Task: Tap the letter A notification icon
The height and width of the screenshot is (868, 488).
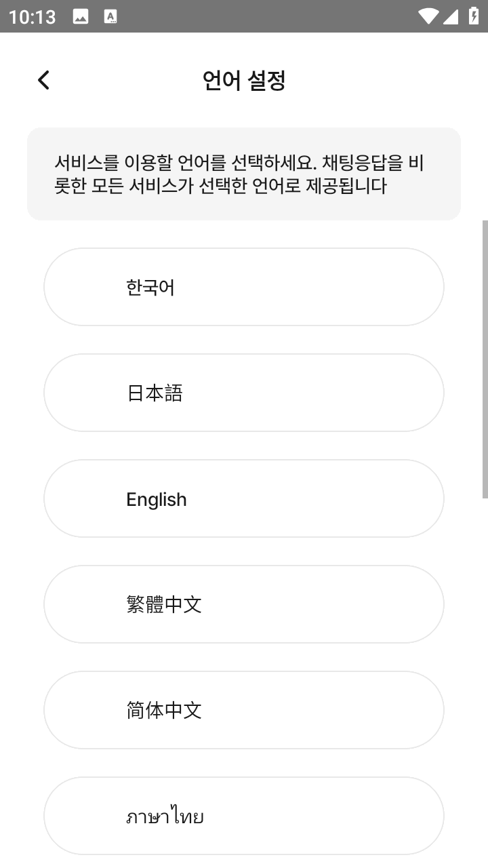Action: point(110,17)
